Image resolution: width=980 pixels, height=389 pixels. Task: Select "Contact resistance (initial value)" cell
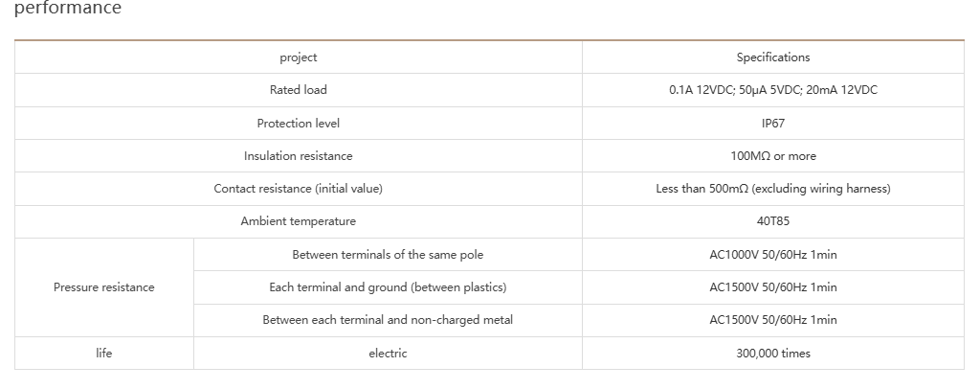[298, 189]
